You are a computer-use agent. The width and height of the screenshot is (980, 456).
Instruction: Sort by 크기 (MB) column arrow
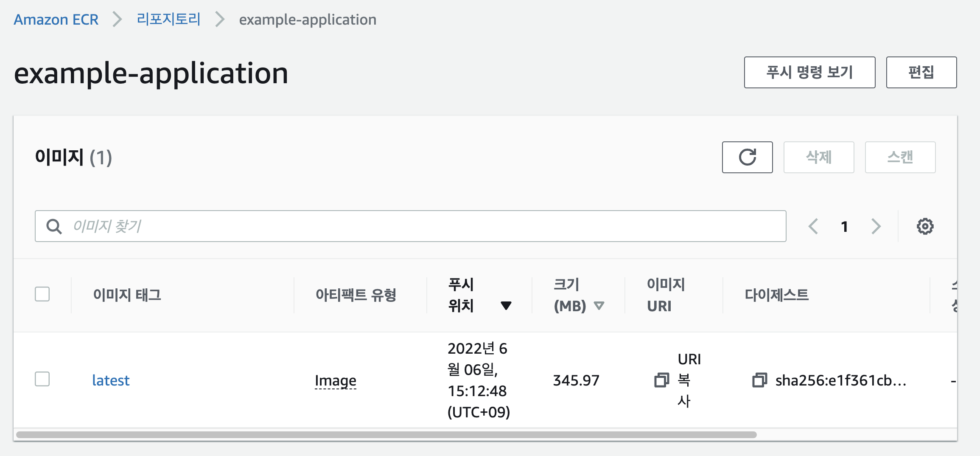[x=599, y=305]
